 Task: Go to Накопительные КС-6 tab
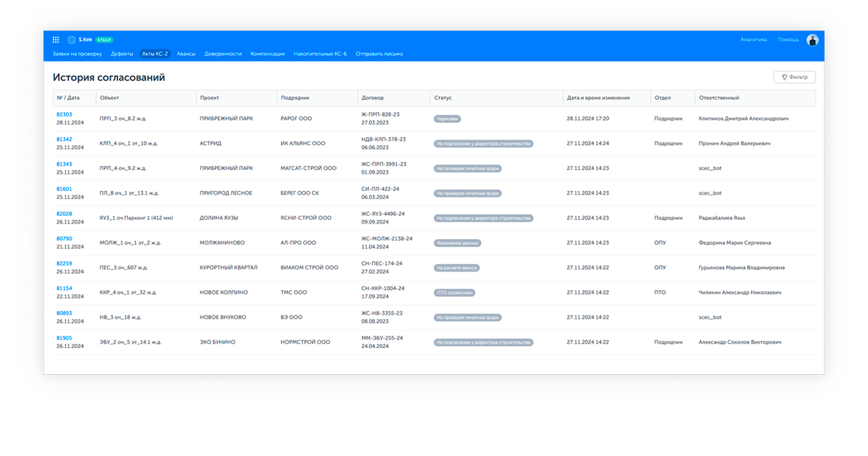(320, 54)
